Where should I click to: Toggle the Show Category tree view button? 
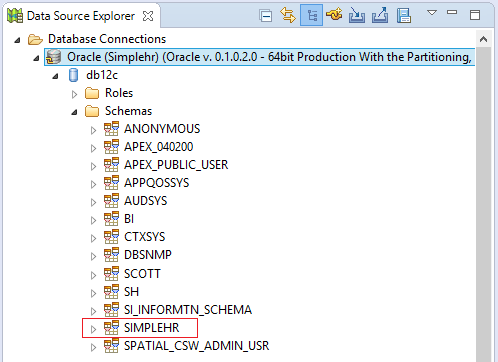(311, 15)
